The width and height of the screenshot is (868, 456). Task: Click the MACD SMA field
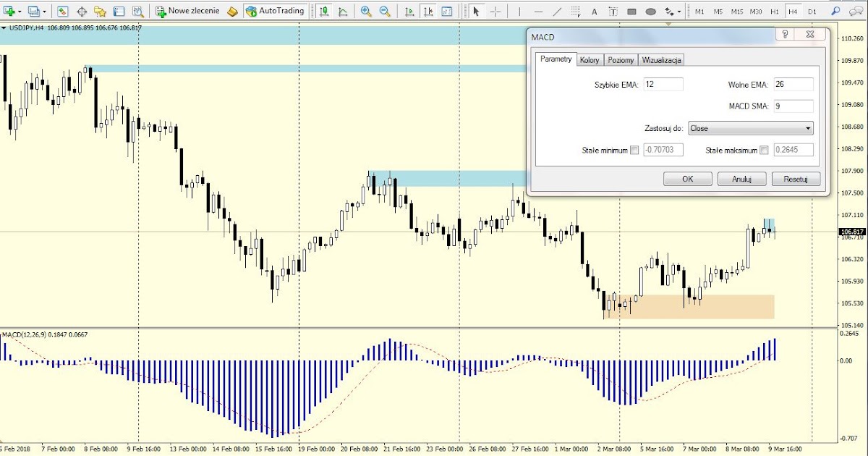click(x=793, y=106)
